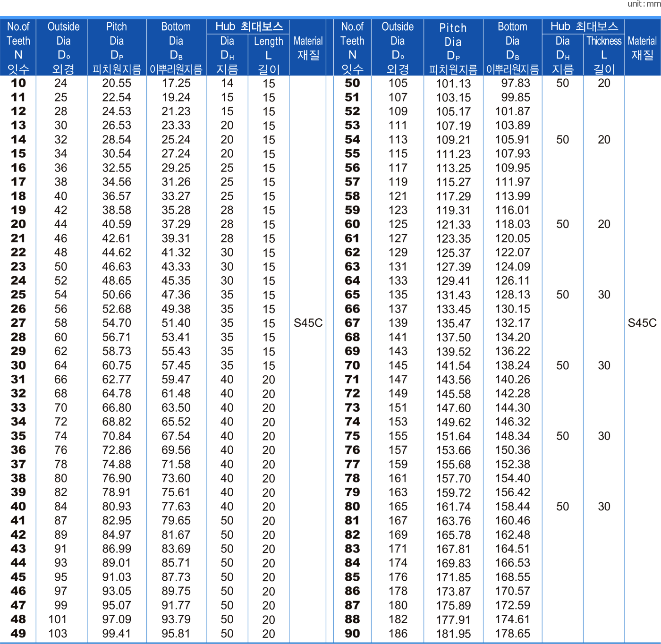The image size is (661, 644).
Task: Select the left table's S45C material cell
Action: [308, 323]
